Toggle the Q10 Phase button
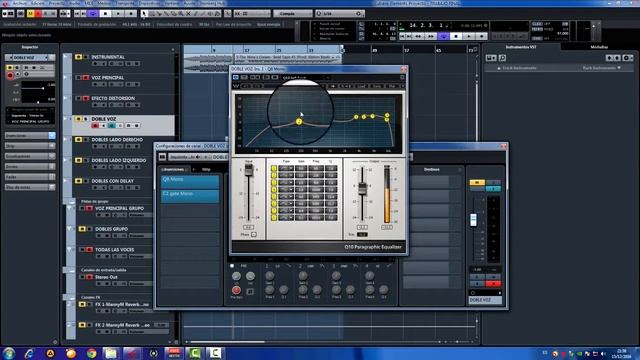This screenshot has width=640, height=360. click(253, 235)
